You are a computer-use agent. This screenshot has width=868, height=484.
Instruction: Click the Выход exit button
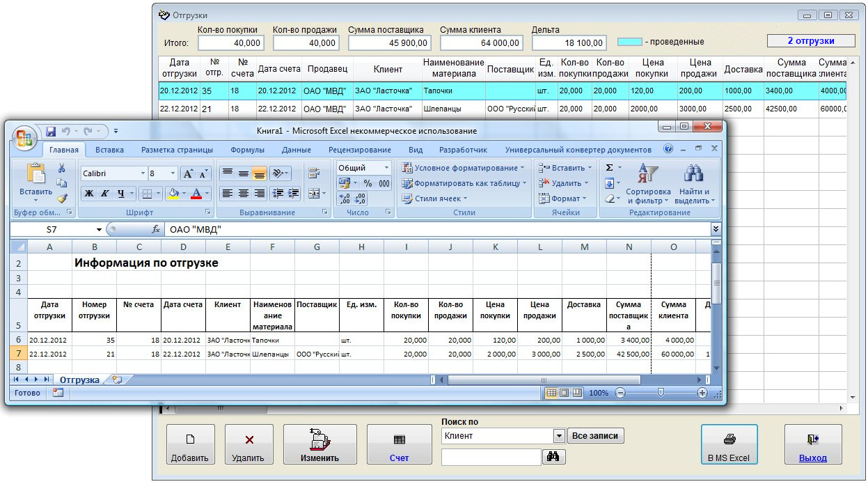point(812,445)
